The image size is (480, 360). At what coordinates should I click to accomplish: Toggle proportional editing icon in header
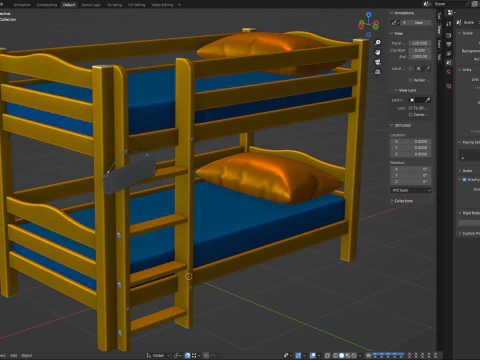coord(206,355)
